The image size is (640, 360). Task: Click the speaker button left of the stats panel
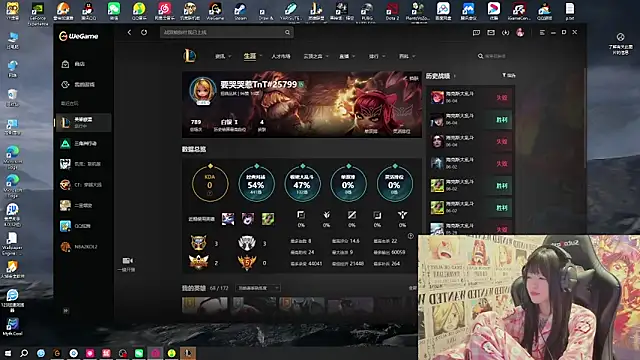(127, 264)
